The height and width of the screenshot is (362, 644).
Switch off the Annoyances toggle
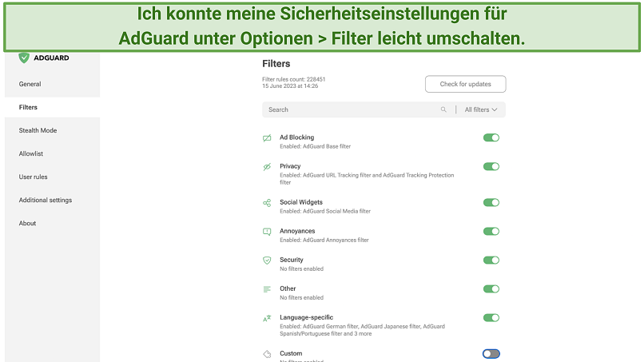coord(491,231)
